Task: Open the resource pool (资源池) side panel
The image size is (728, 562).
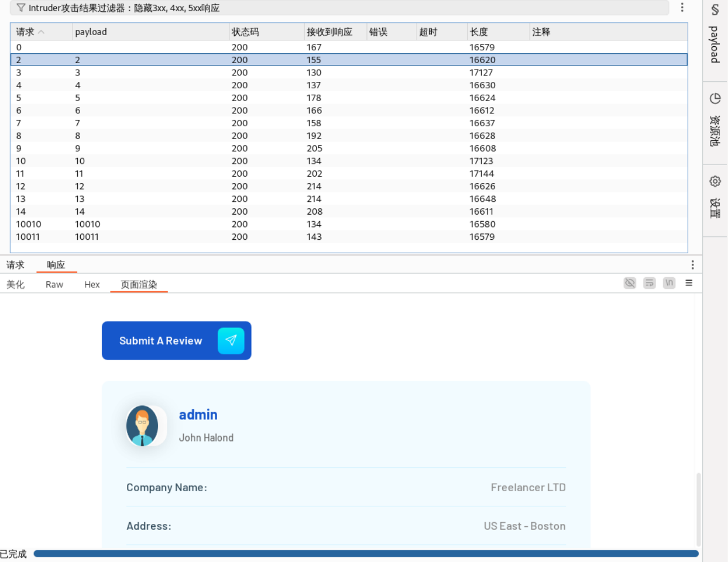Action: tap(715, 122)
